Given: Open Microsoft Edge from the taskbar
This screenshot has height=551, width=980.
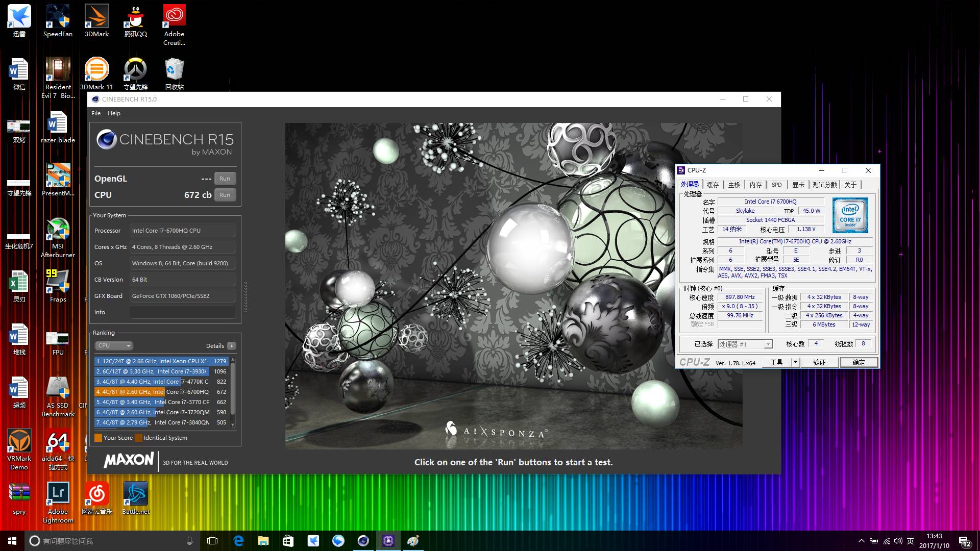Looking at the screenshot, I should pyautogui.click(x=238, y=541).
